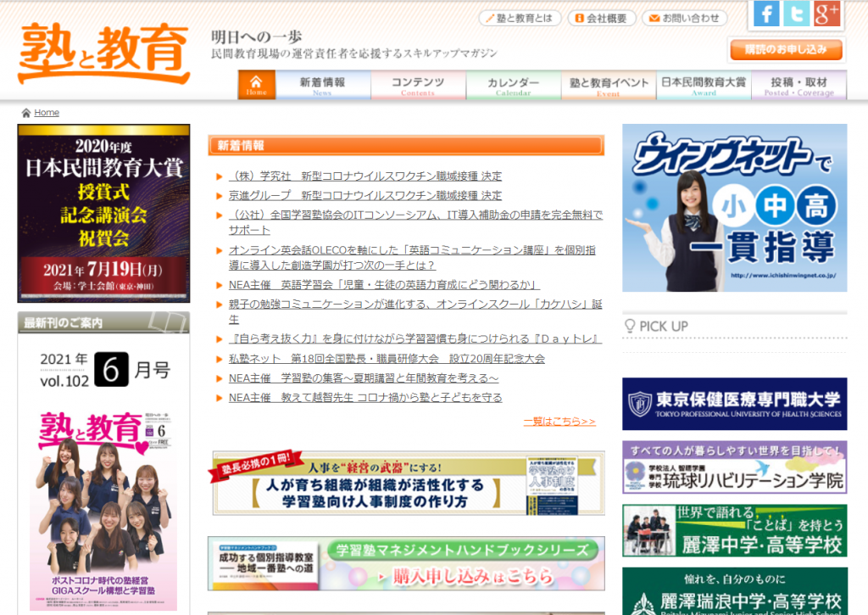Open the NEA主催 学習塾の集客 news link

[x=364, y=378]
